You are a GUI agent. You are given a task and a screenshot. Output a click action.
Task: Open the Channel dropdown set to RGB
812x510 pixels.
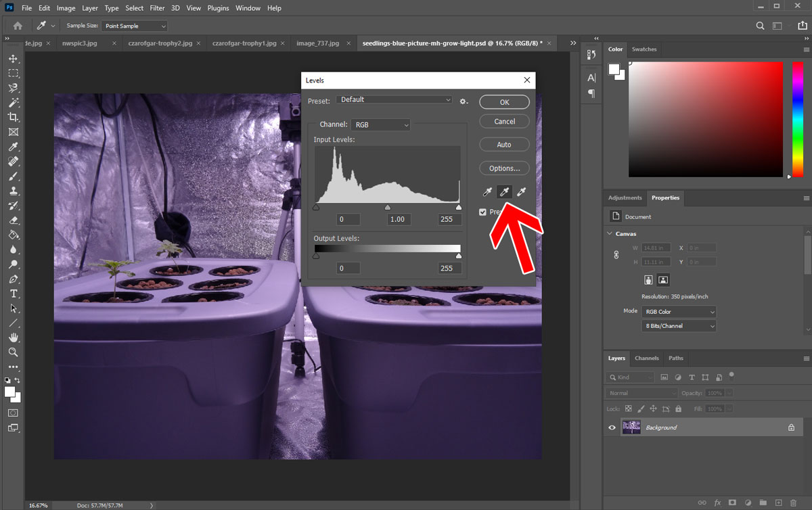[380, 125]
